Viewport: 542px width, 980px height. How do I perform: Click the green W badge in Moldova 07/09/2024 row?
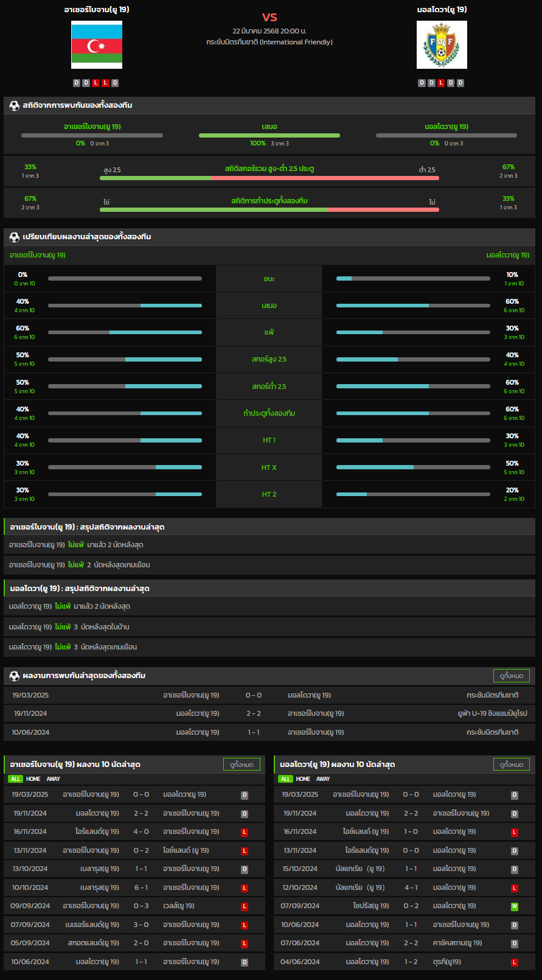515,906
